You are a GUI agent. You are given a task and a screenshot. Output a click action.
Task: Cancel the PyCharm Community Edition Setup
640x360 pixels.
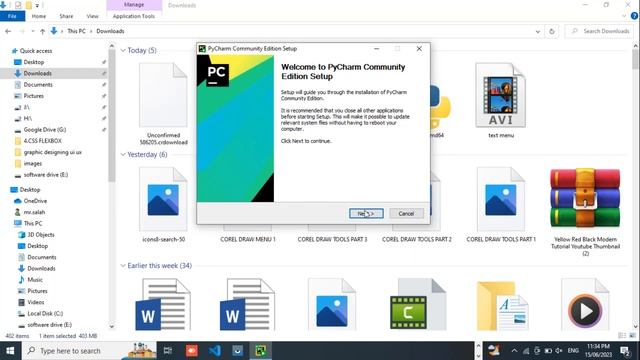click(x=406, y=213)
